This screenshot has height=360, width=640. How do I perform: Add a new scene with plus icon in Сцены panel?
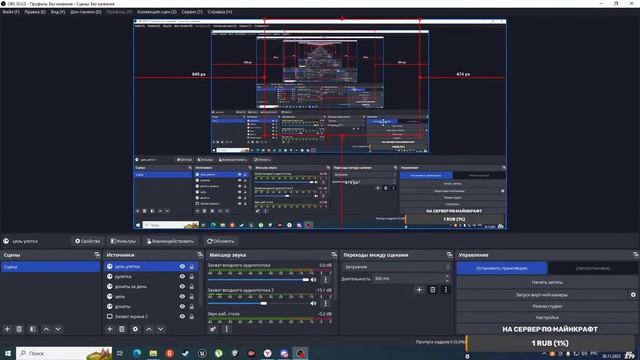pyautogui.click(x=7, y=329)
